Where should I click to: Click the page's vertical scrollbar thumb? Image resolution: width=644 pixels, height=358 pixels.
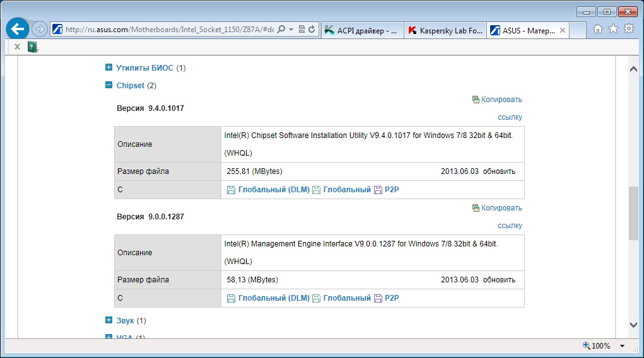633,213
